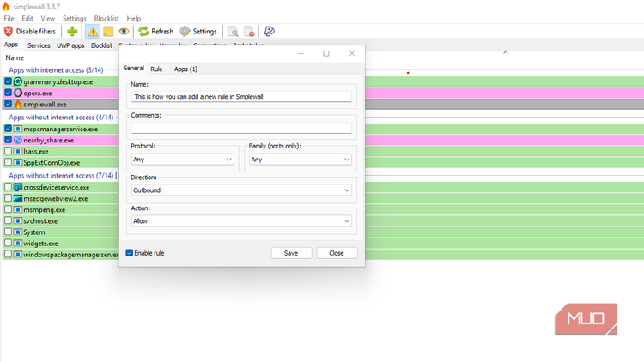The height and width of the screenshot is (362, 644).
Task: Click the magnifier log viewer icon
Action: point(234,31)
